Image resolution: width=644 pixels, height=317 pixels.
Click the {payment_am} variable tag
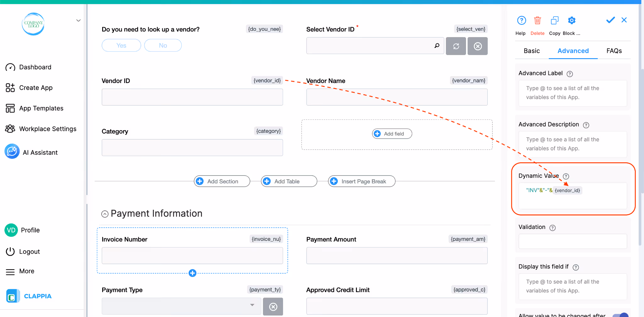pyautogui.click(x=468, y=239)
